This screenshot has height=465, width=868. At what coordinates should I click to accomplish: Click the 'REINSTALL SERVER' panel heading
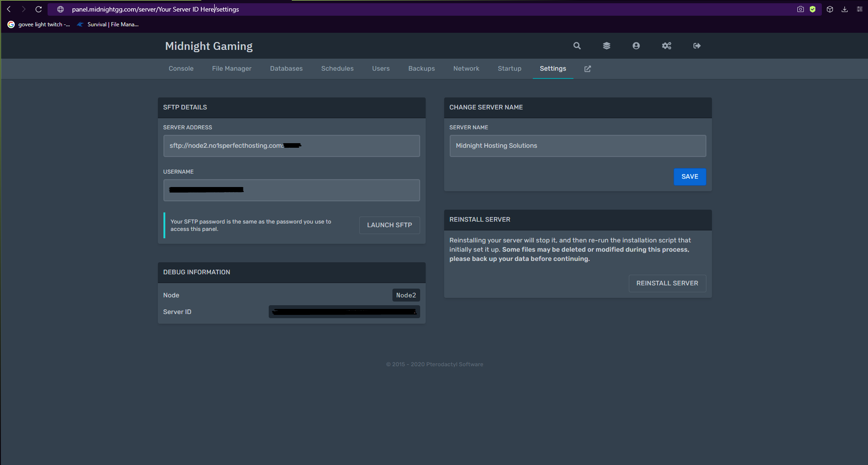[x=480, y=220]
